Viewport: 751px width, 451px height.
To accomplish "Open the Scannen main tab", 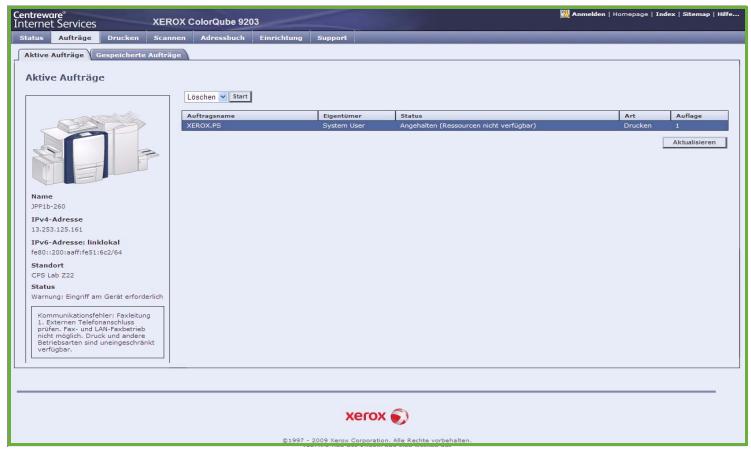I will point(170,38).
